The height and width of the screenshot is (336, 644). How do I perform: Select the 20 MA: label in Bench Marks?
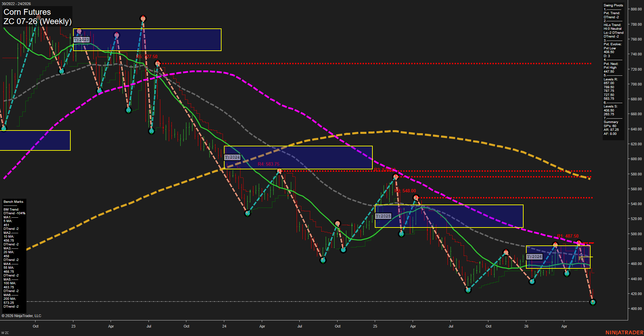(9, 252)
